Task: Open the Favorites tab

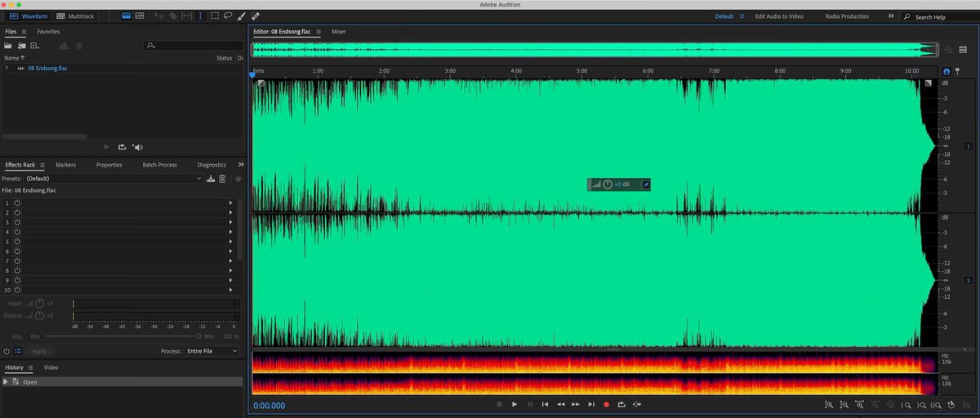Action: (48, 32)
